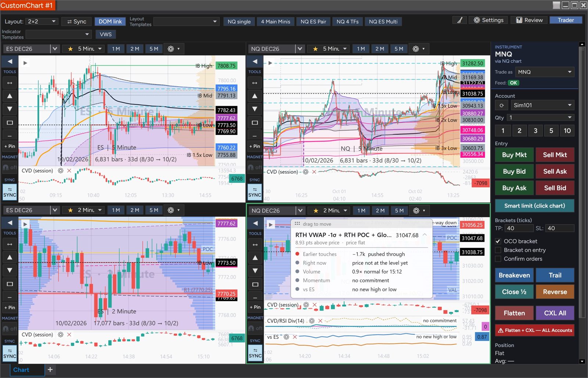Screen dimensions: 588x378
Task: Toggle the SYNC button on NQ 2 Minute chart
Action: pos(255,353)
